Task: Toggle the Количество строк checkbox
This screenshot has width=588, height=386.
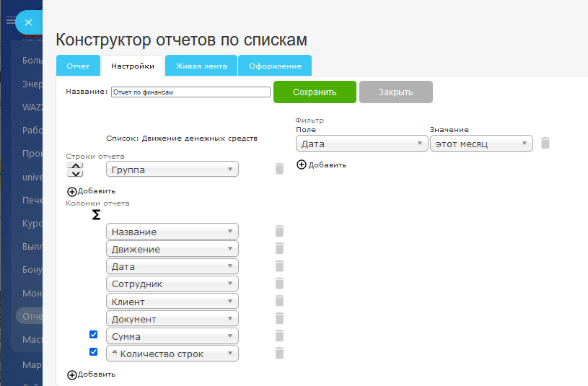Action: (93, 352)
